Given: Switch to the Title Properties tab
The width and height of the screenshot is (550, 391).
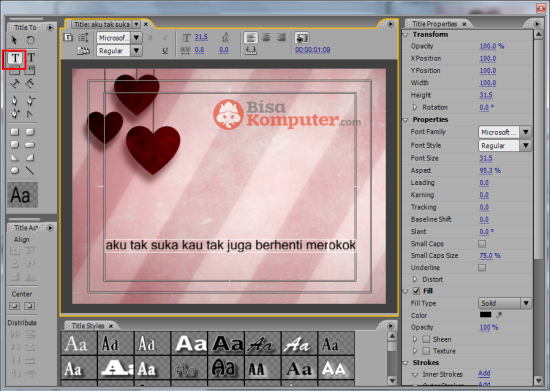Looking at the screenshot, I should (434, 24).
